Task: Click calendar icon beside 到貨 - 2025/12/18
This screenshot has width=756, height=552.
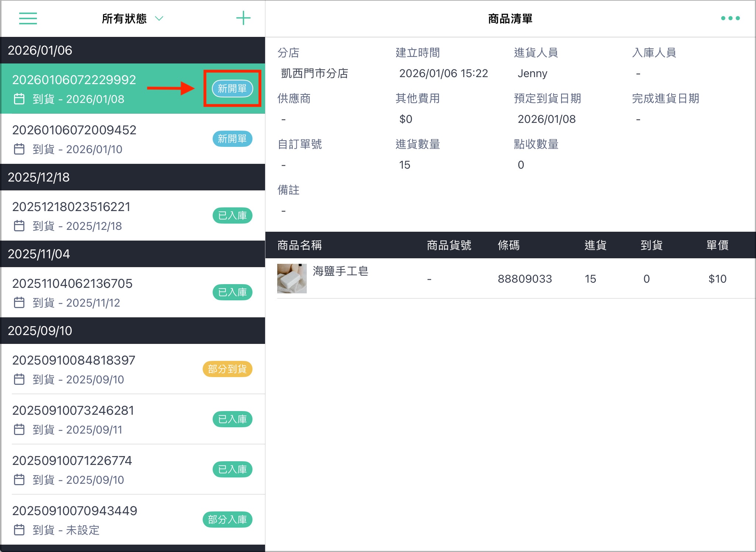Action: 19,226
